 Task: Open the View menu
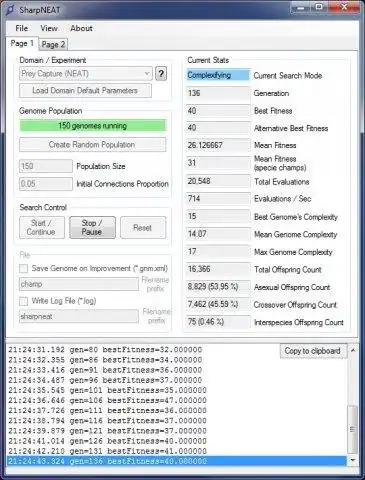pyautogui.click(x=49, y=28)
